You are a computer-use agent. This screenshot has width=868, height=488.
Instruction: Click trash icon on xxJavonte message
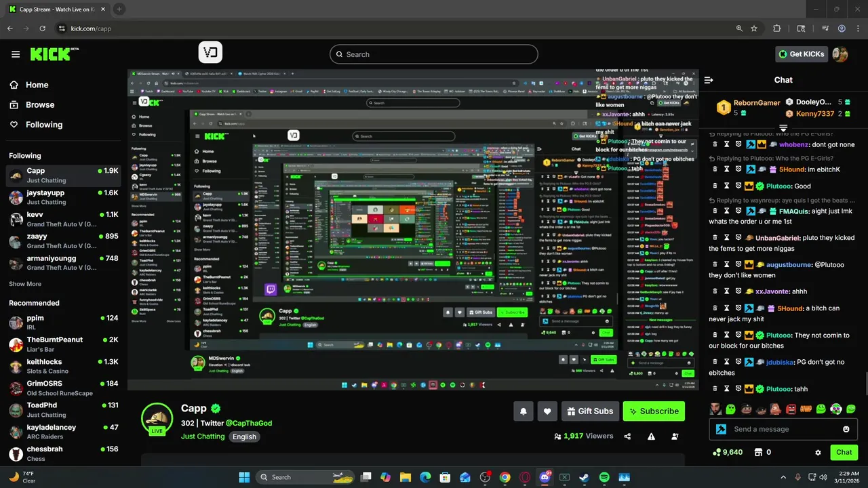tap(714, 291)
